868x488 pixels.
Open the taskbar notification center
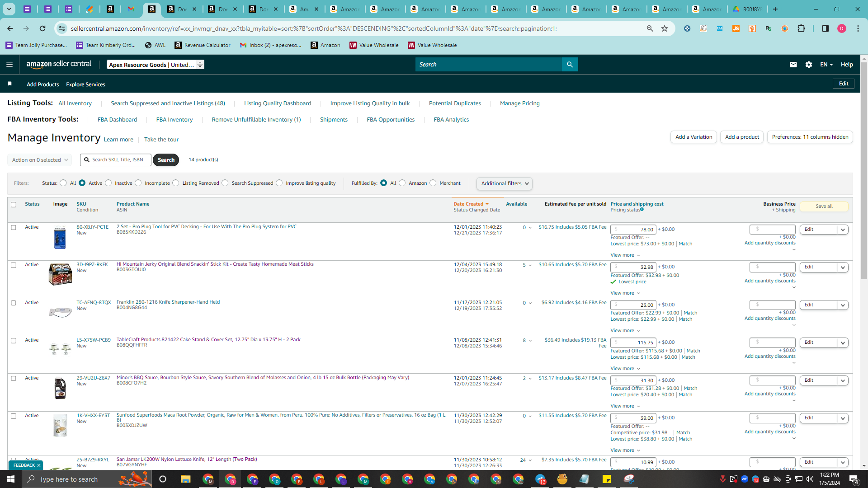coord(854,479)
